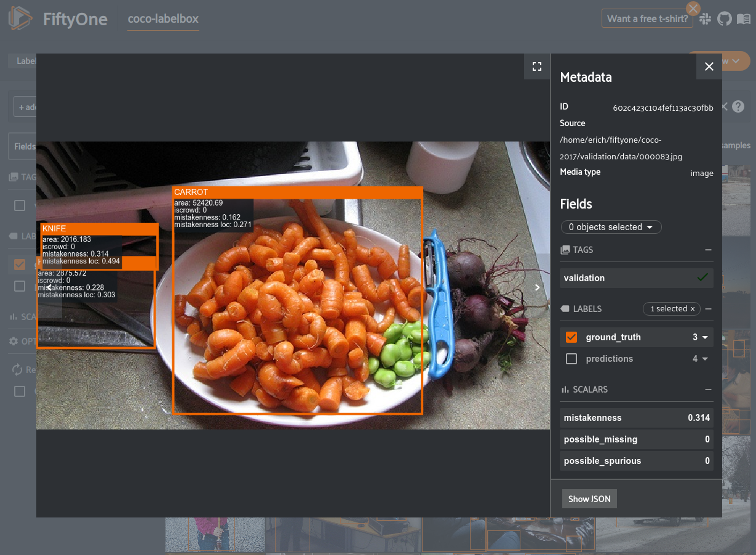Select the possible_spurious scalar row
756x555 pixels.
click(637, 461)
